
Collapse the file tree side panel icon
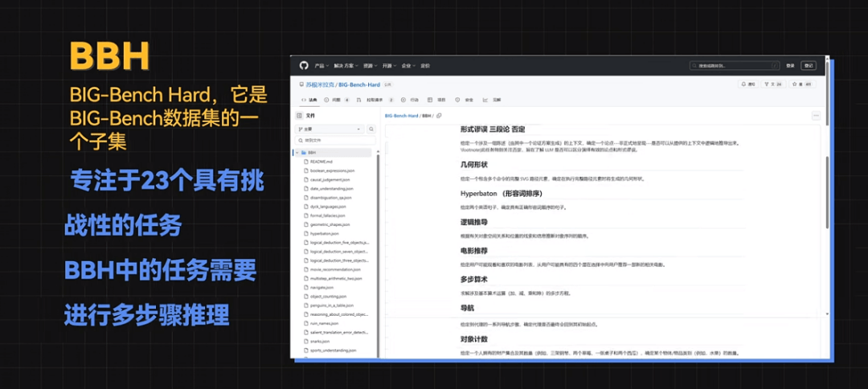point(300,117)
